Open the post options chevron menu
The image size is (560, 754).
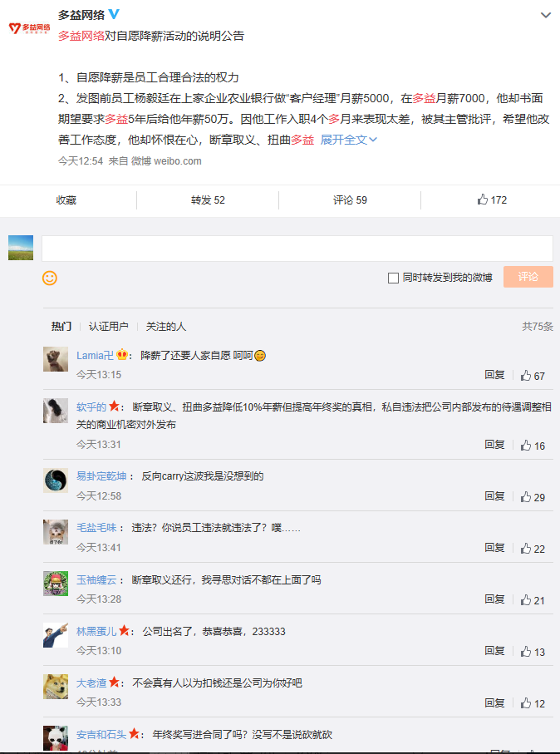pos(546,16)
